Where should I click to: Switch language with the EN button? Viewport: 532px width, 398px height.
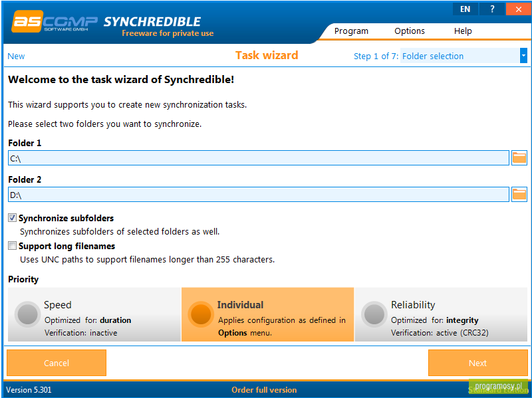(465, 9)
